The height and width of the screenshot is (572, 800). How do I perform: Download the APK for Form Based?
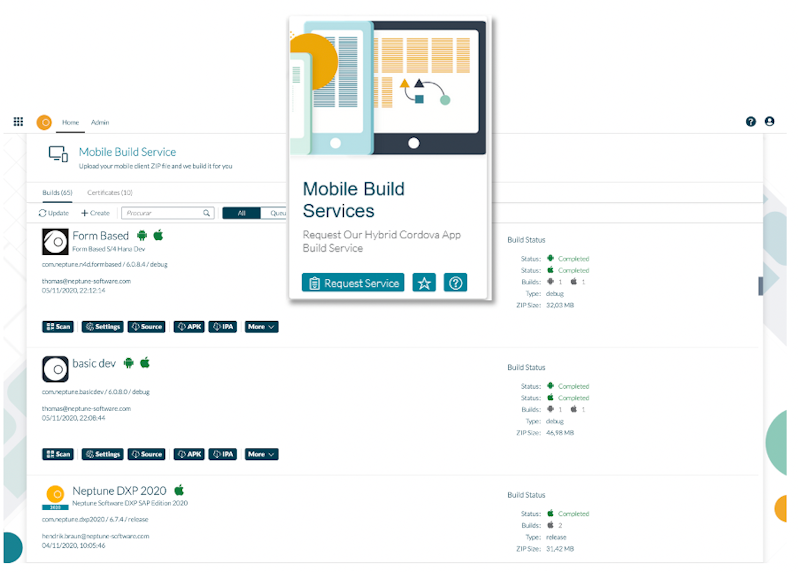188,327
